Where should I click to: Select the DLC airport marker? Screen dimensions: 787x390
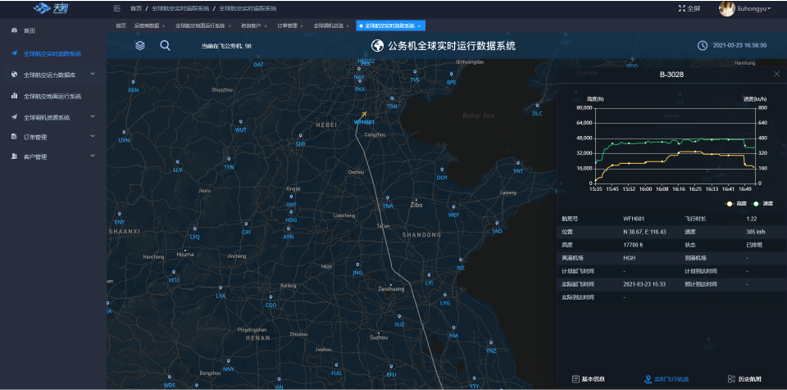pos(537,106)
